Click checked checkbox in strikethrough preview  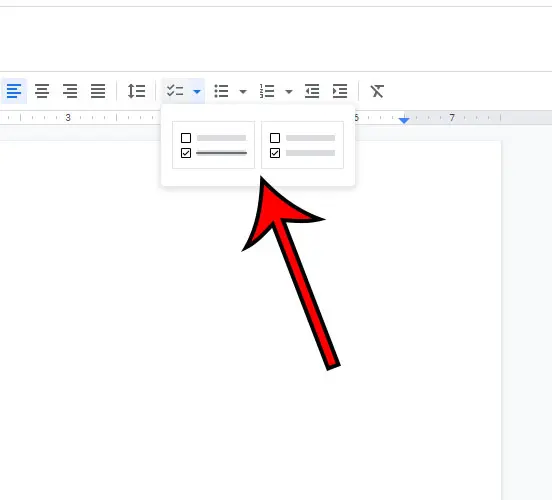[x=186, y=153]
